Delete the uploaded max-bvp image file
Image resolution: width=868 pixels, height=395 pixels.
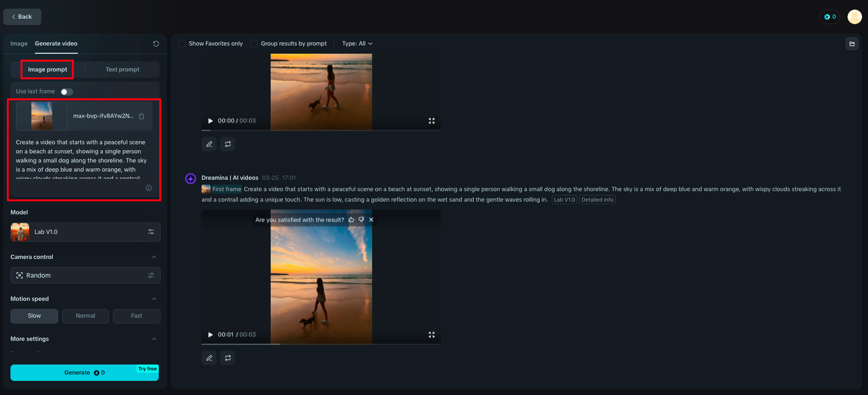pyautogui.click(x=141, y=116)
